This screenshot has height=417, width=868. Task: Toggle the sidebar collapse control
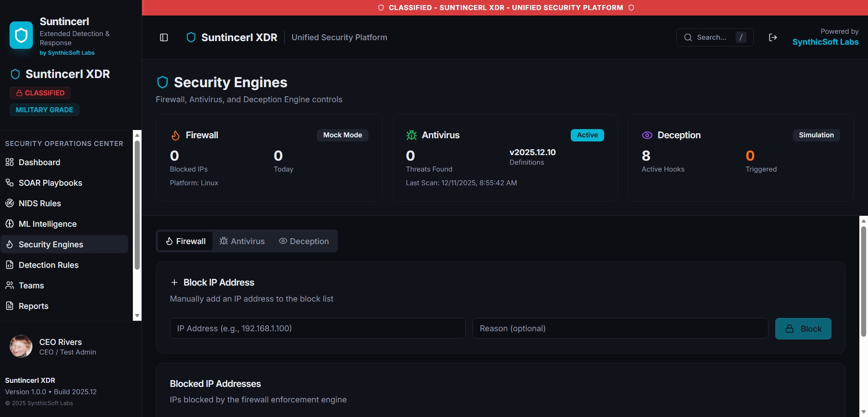(163, 37)
